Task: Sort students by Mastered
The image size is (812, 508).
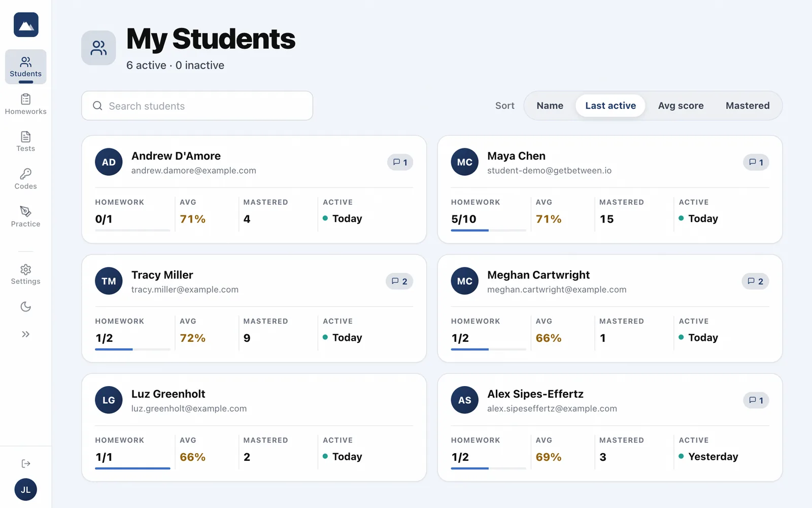Action: pos(748,106)
